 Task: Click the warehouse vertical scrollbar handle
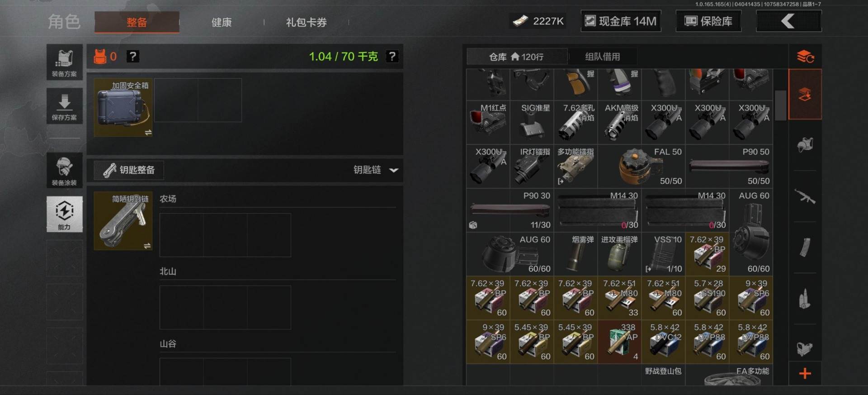(x=780, y=105)
